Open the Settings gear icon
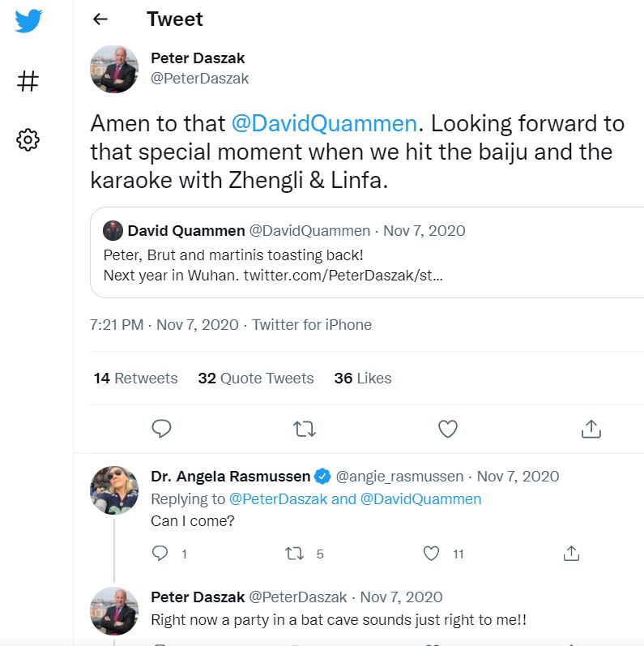This screenshot has width=644, height=646. click(x=28, y=140)
